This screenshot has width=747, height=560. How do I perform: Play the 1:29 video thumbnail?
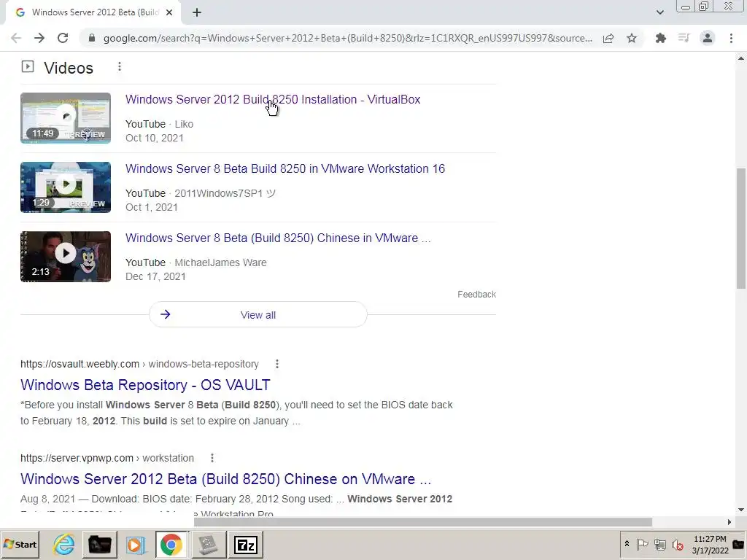(66, 187)
